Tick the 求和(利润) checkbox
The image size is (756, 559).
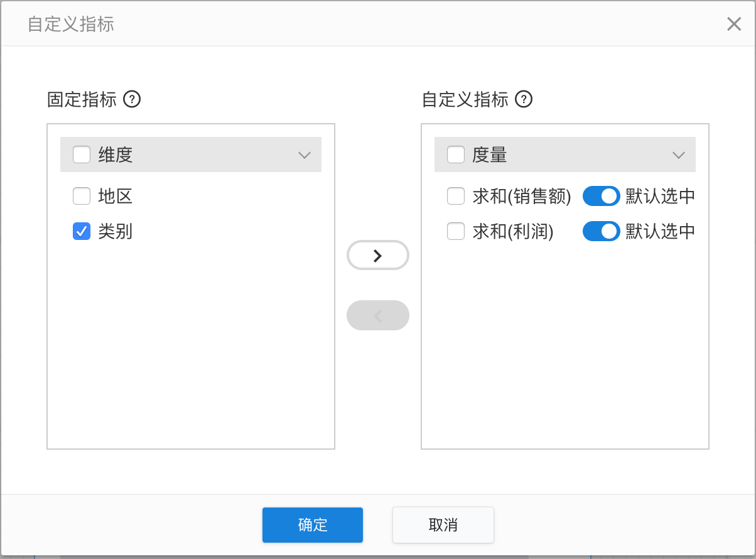coord(456,232)
